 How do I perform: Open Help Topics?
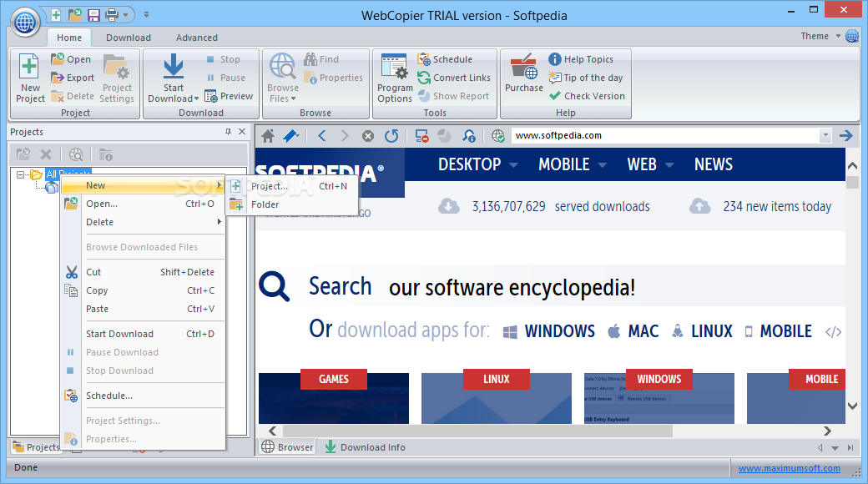(x=581, y=59)
